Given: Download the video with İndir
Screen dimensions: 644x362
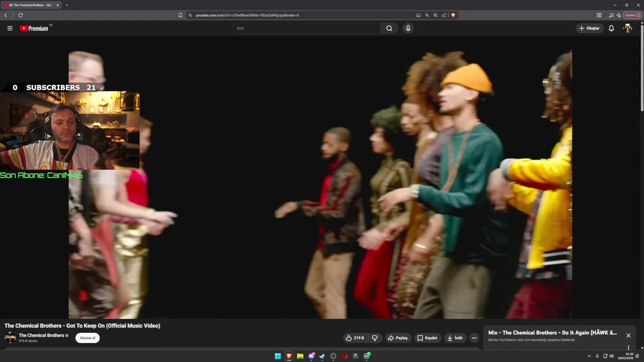Looking at the screenshot, I should click(x=455, y=338).
